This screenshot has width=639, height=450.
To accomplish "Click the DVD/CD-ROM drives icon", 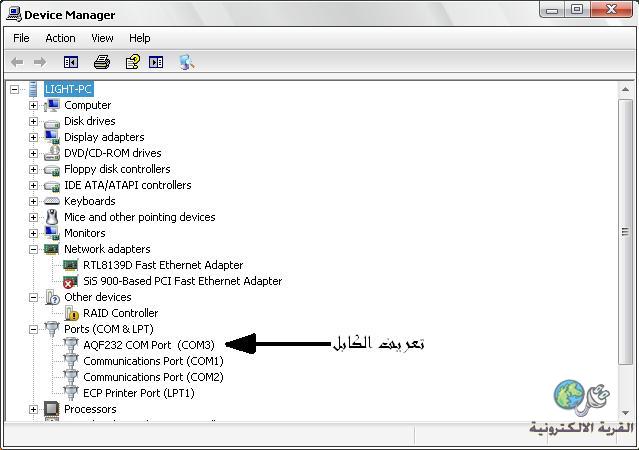I will click(52, 153).
